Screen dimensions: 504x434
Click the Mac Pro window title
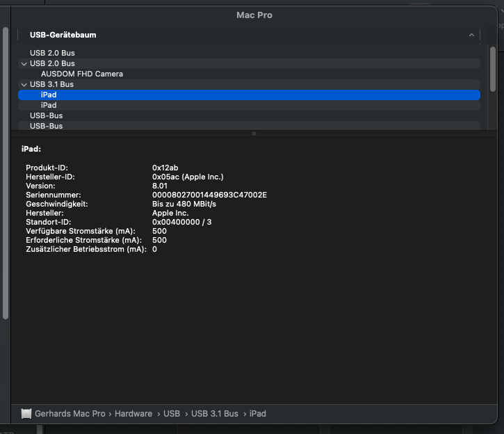(254, 15)
